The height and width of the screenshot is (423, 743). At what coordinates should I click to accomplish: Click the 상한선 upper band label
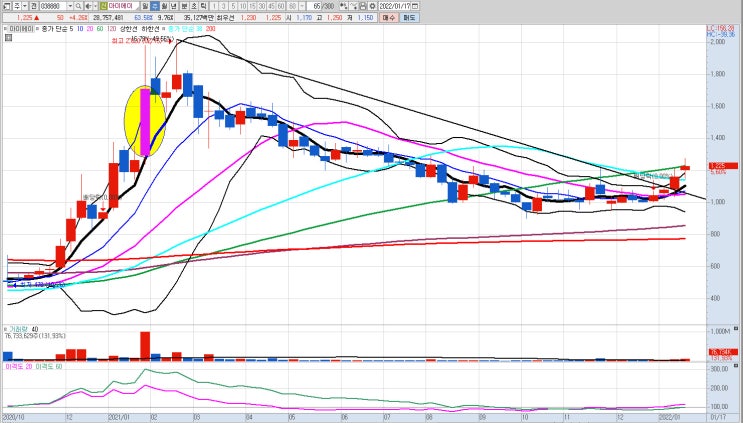tap(128, 28)
